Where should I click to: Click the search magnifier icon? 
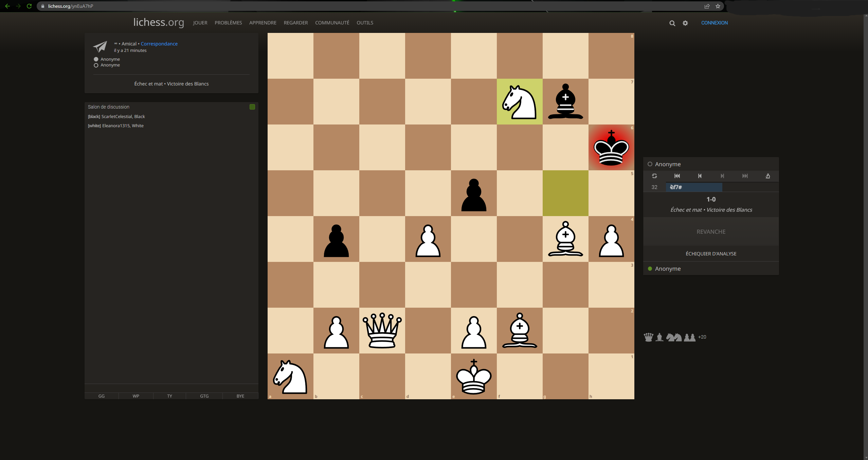[672, 23]
